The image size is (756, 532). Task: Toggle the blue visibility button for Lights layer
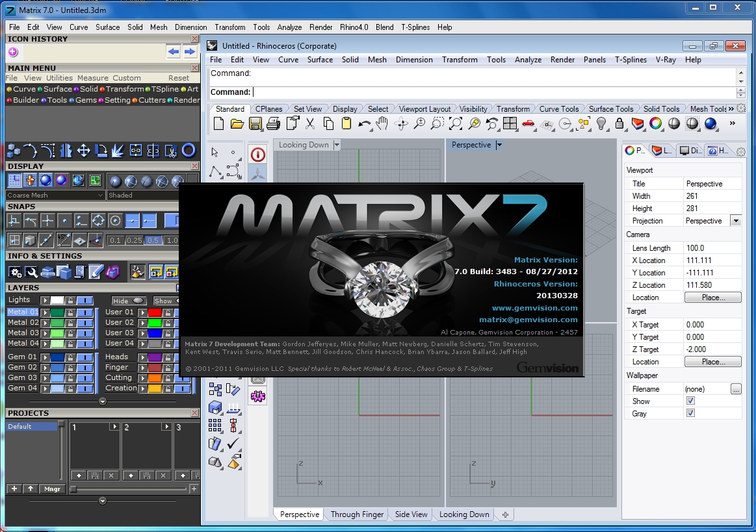click(x=85, y=300)
